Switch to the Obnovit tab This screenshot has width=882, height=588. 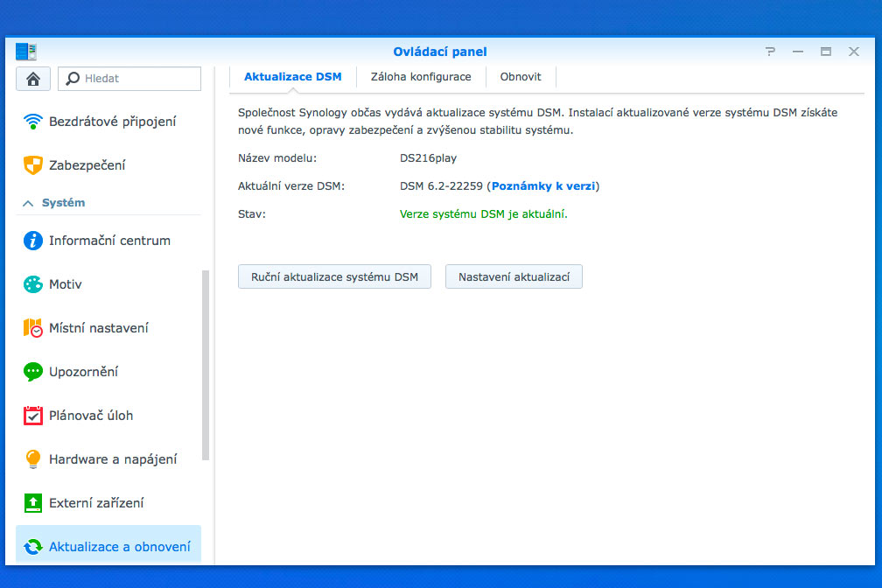click(x=521, y=77)
